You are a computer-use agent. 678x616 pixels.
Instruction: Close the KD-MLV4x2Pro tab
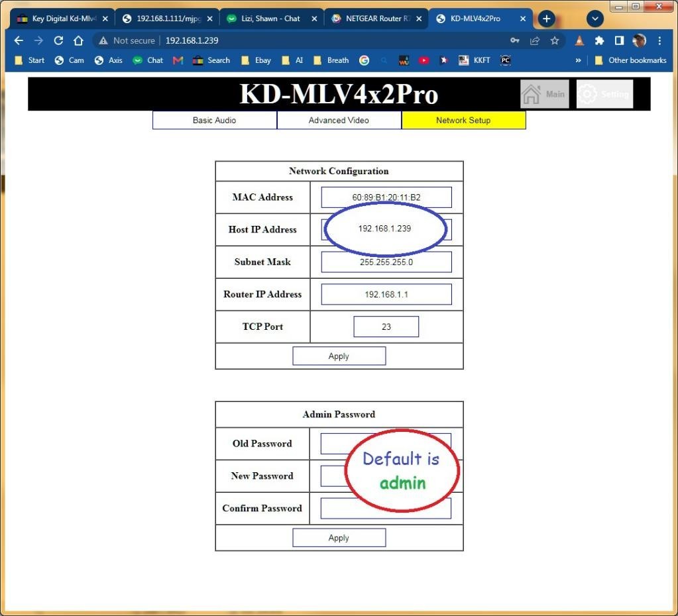(x=523, y=19)
